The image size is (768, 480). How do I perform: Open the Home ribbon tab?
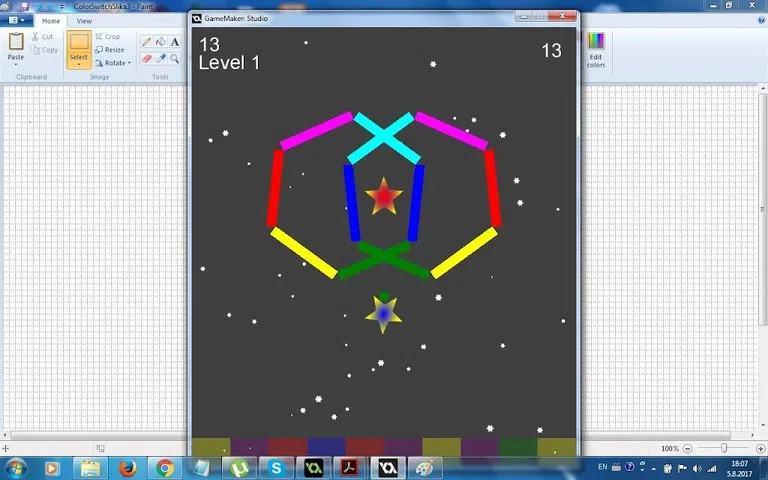50,21
